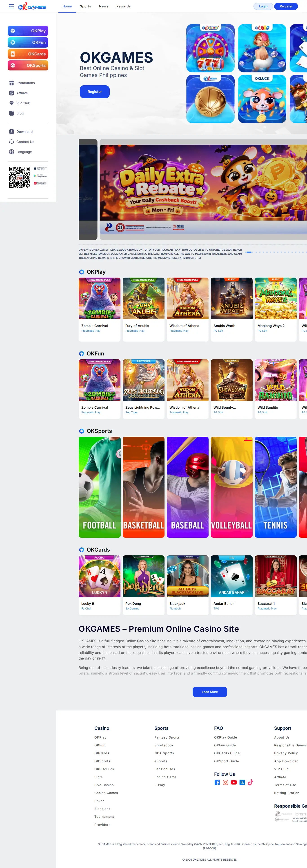This screenshot has height=868, width=307.
Task: Open the Google Play download badge
Action: click(x=40, y=176)
